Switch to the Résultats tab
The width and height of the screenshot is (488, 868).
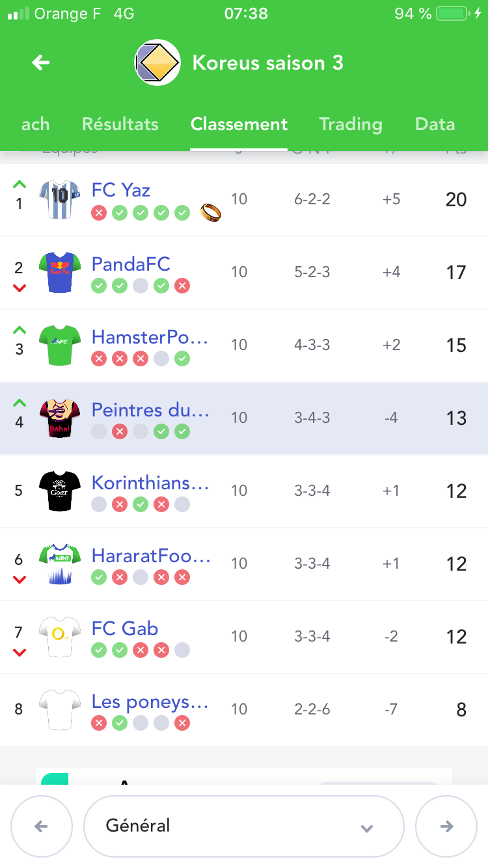120,124
